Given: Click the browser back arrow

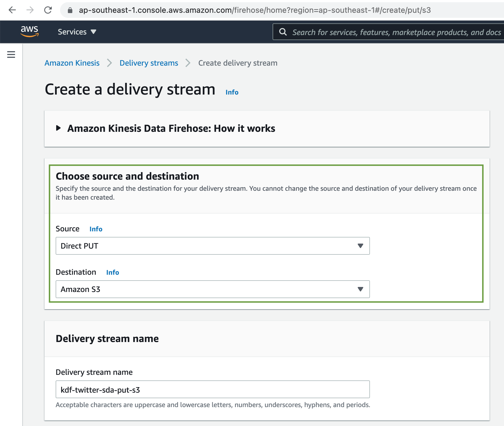Looking at the screenshot, I should [12, 10].
